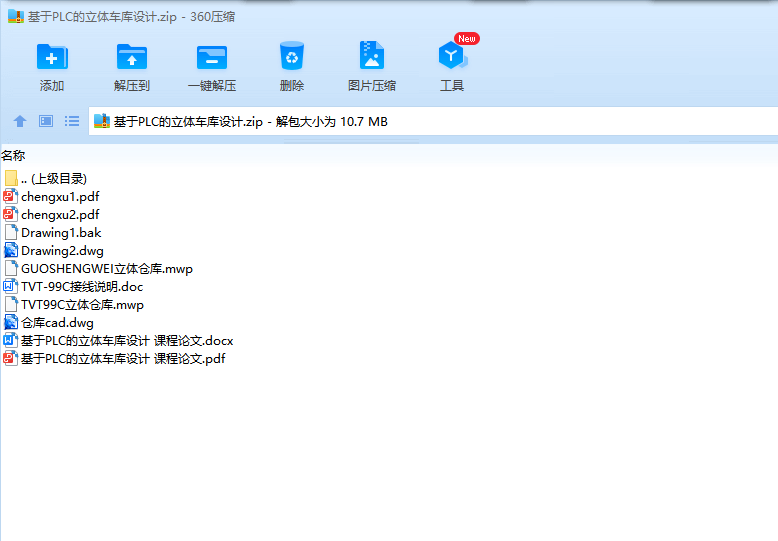Click the DWG icon beside 仓库cad.dwg
This screenshot has height=541, width=778.
pos(10,323)
